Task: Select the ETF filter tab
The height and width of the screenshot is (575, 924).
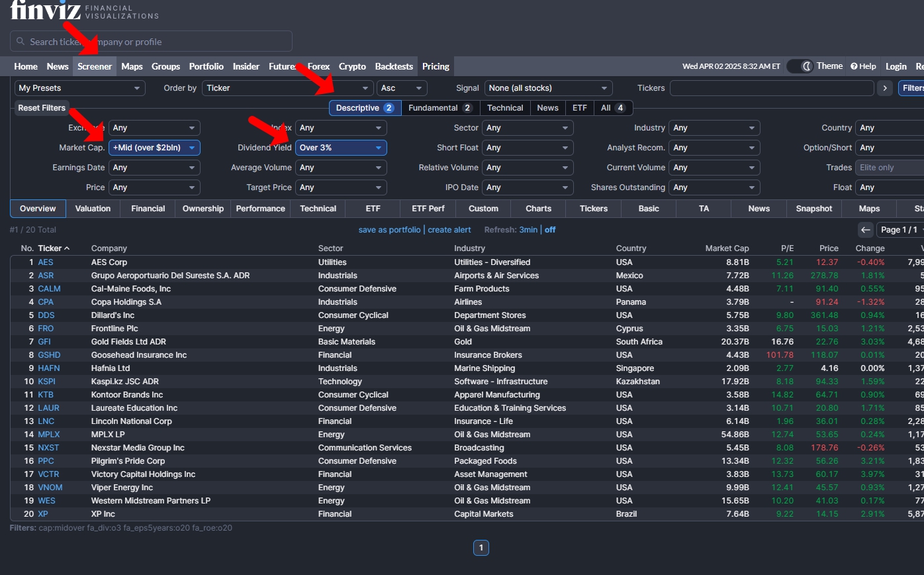Action: (x=579, y=108)
